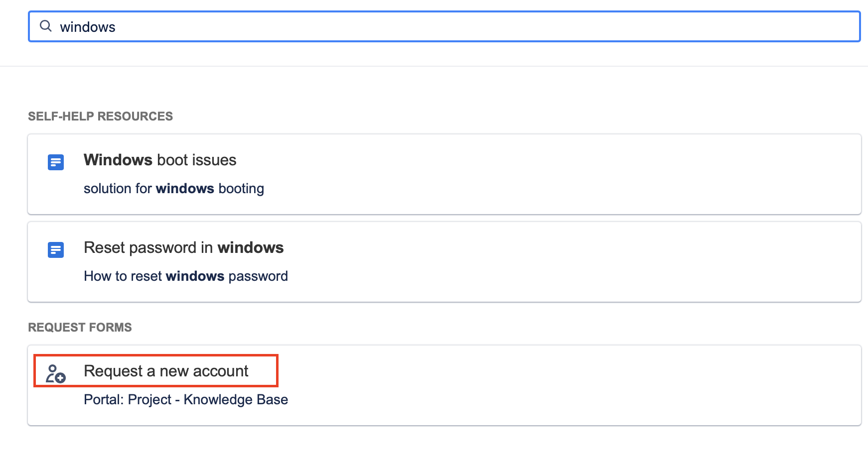Click bold 'Windows' word in boot issues title
The image size is (868, 463).
(x=118, y=160)
